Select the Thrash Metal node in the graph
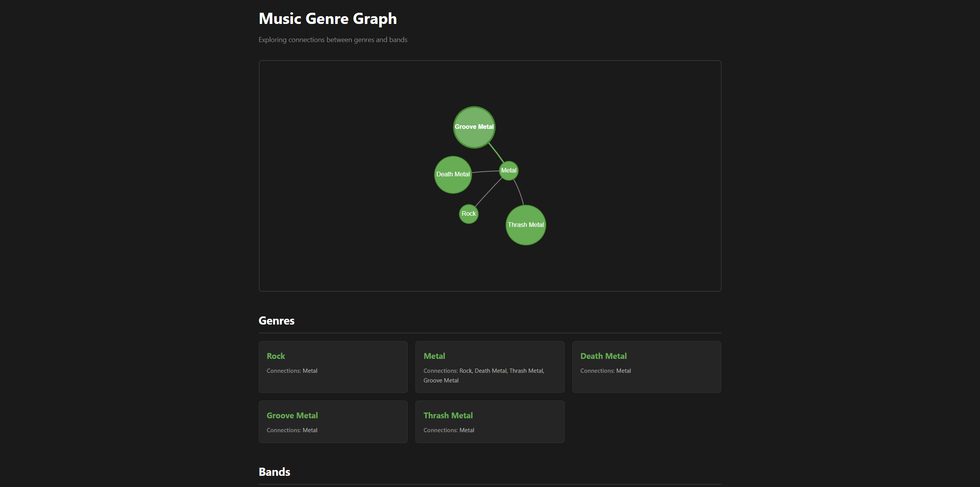The image size is (980, 487). (525, 225)
